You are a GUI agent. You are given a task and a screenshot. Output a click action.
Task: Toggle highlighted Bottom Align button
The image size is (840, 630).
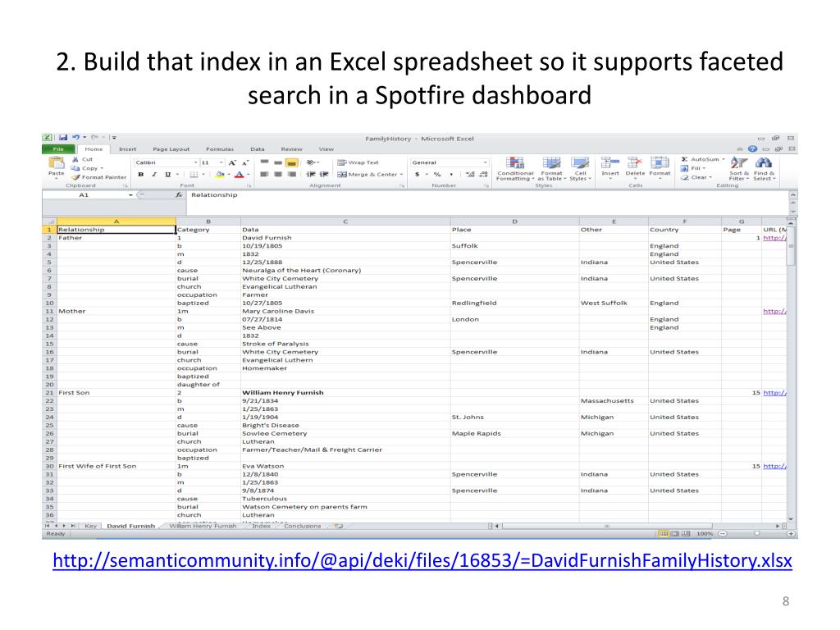291,162
